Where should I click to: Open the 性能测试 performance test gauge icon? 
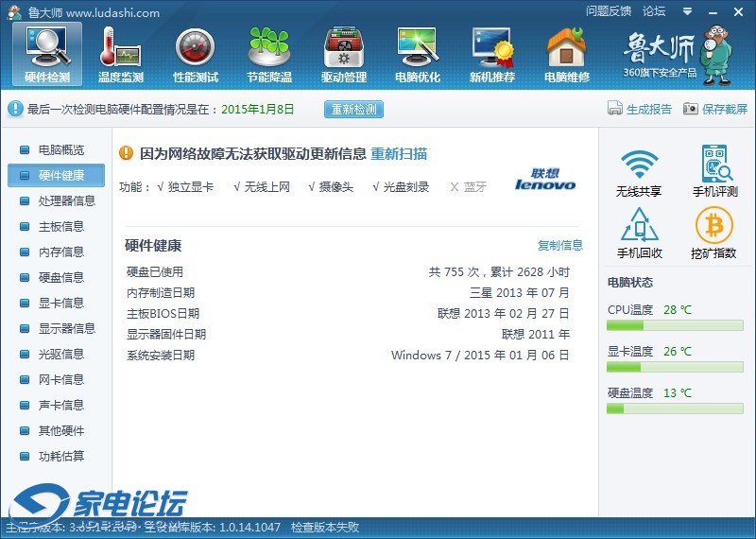(x=195, y=54)
